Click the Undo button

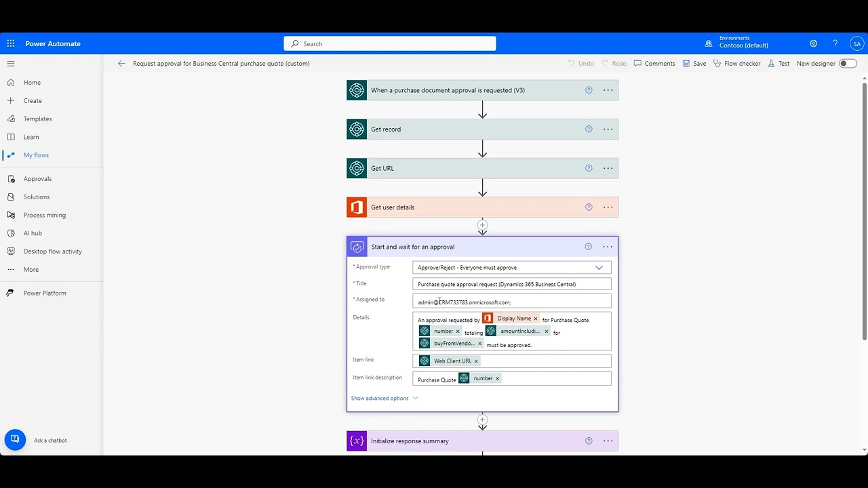pos(580,64)
